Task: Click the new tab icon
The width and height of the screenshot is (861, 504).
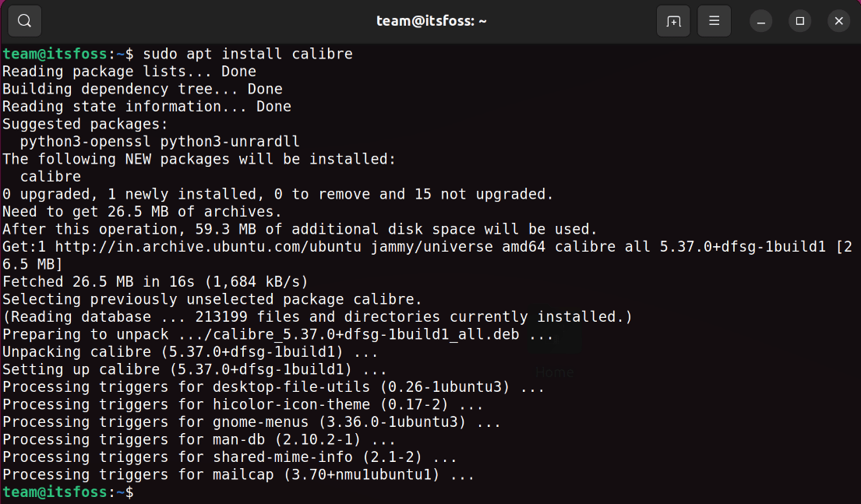Action: tap(673, 21)
